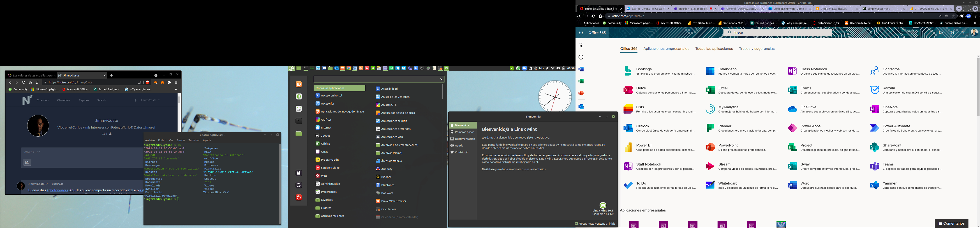The width and height of the screenshot is (980, 228).
Task: Expand the bio with the [more] link
Action: point(150,127)
